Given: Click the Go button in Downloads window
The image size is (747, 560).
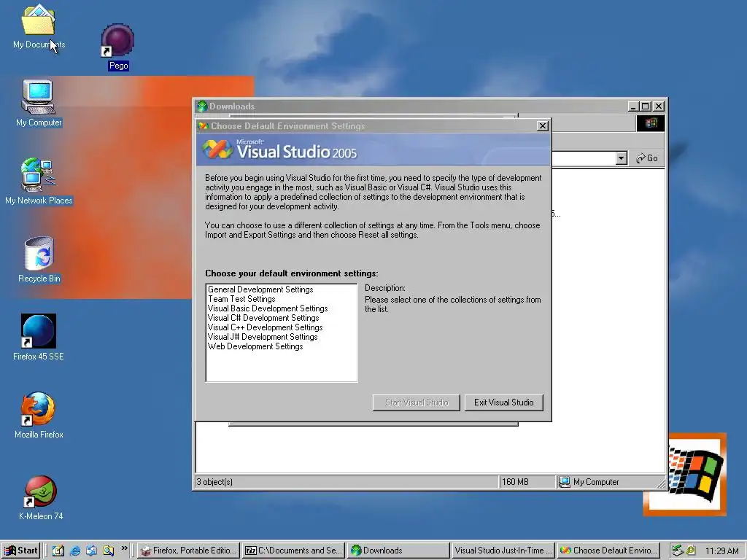Looking at the screenshot, I should 647,158.
